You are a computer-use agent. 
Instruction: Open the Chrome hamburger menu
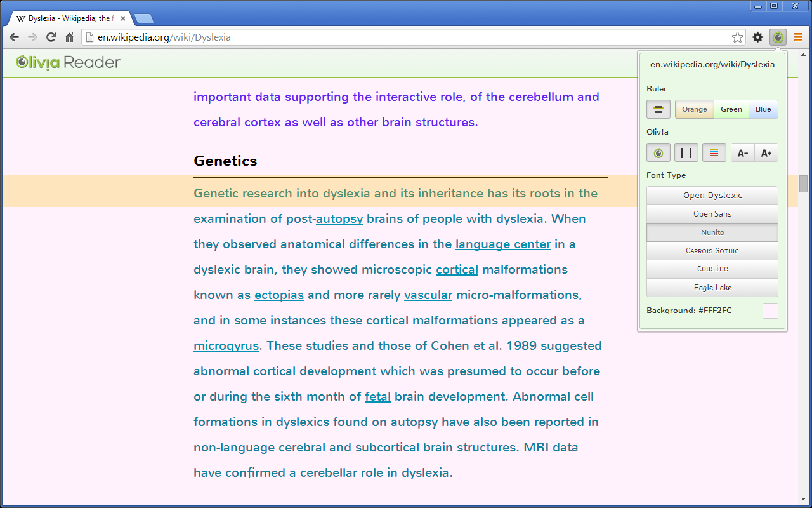(798, 37)
